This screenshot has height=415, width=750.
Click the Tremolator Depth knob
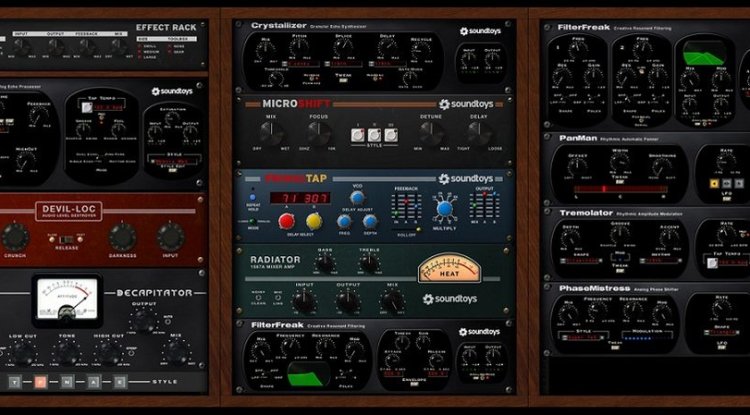tap(570, 238)
